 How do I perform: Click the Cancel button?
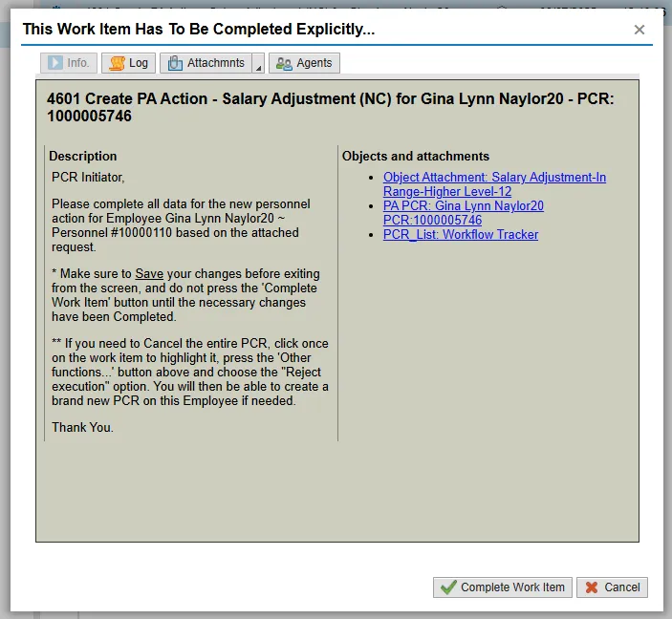(612, 587)
